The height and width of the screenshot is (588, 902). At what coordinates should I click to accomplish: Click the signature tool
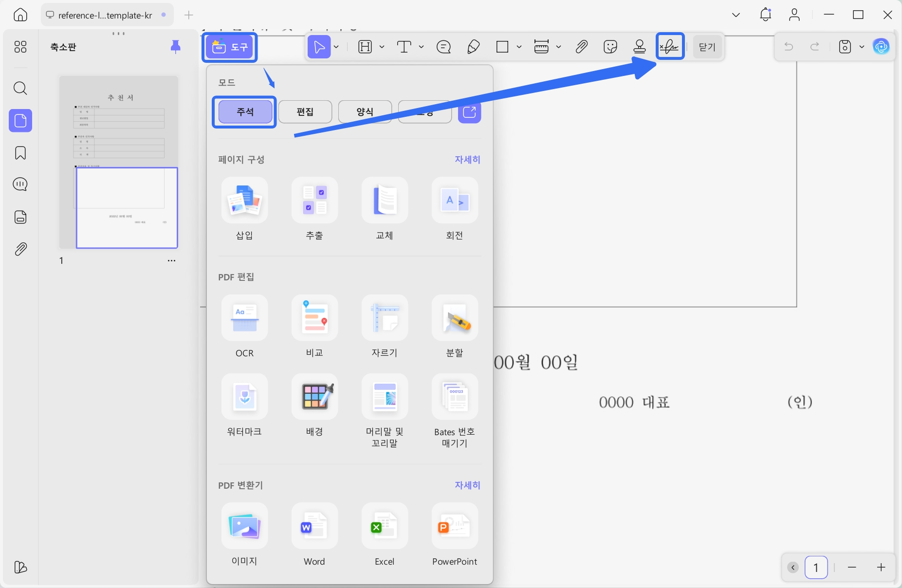coord(670,47)
